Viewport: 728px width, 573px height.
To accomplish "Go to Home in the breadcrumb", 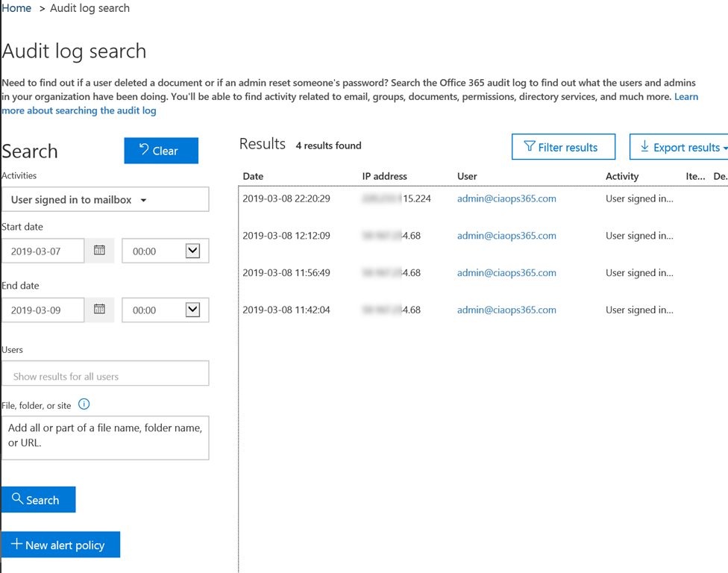I will 16,8.
